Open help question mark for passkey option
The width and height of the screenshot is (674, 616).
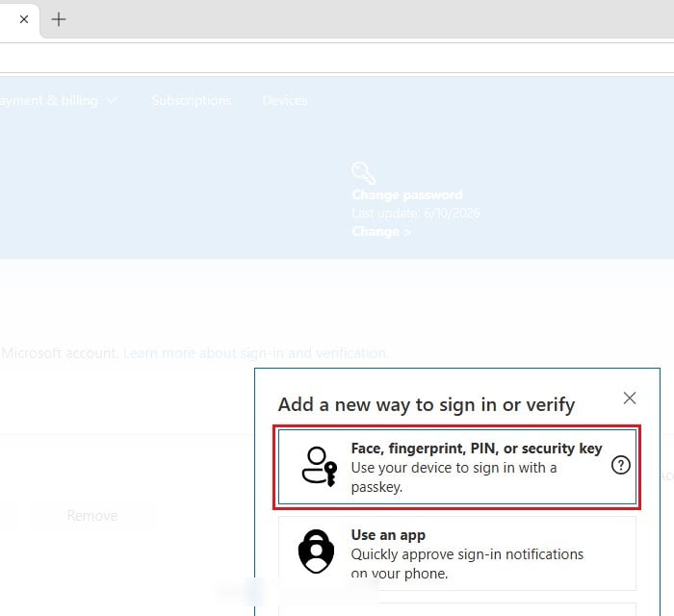pyautogui.click(x=620, y=465)
